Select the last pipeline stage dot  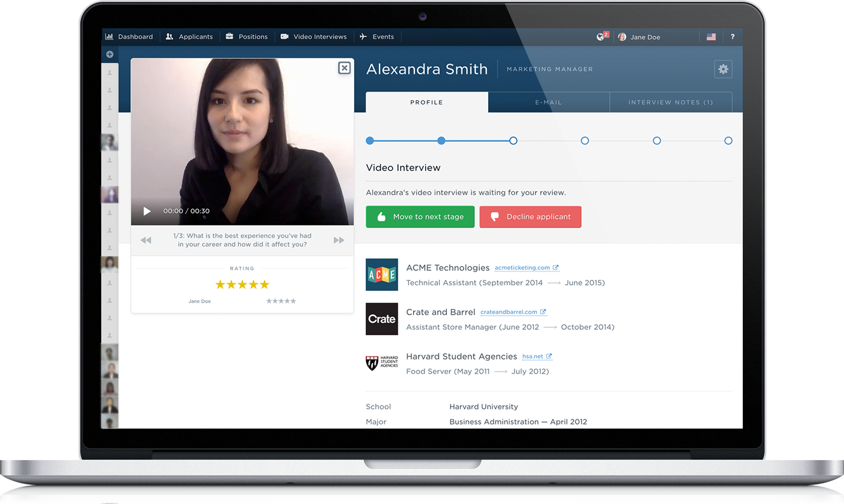(x=728, y=140)
